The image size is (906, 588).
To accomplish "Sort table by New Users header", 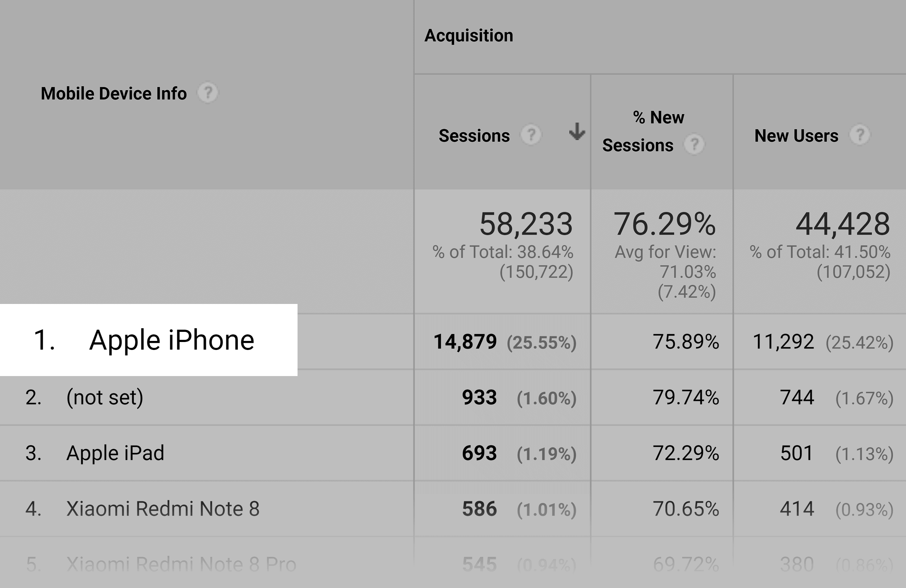I will coord(796,136).
